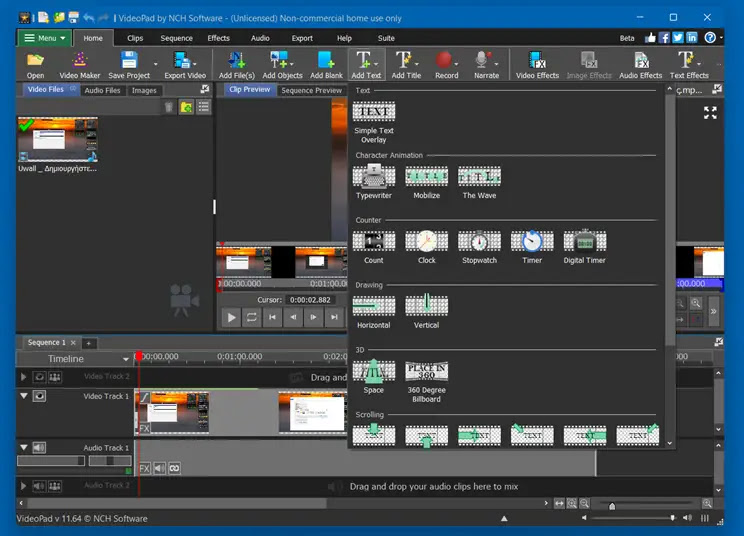744x536 pixels.
Task: Toggle Video Track 1 visibility eye
Action: pyautogui.click(x=39, y=396)
